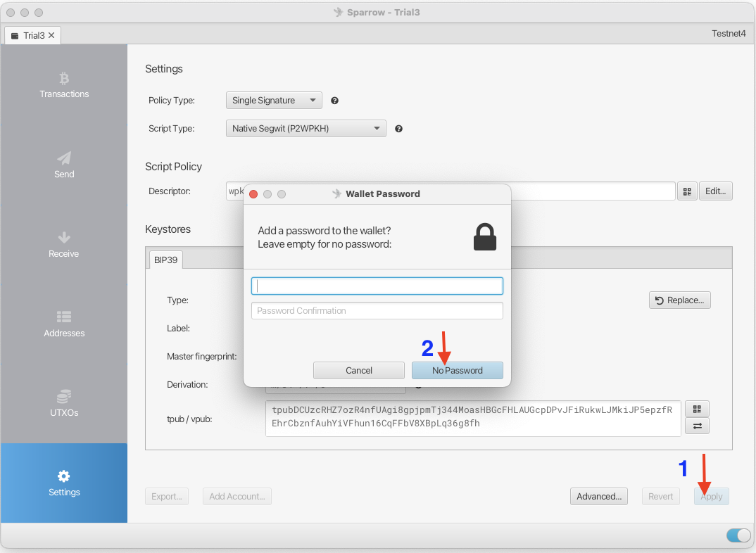Open the Send sidebar section
Screen dimensions: 756x553
pos(64,165)
